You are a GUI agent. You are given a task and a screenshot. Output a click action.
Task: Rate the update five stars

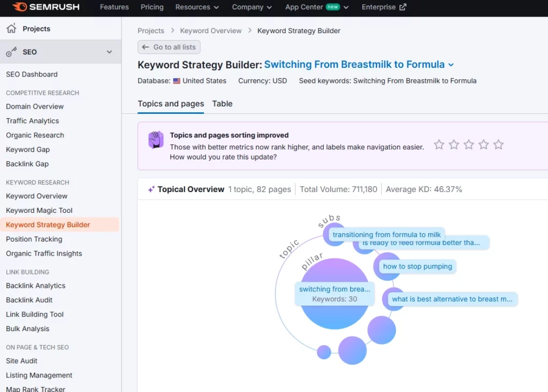(498, 144)
